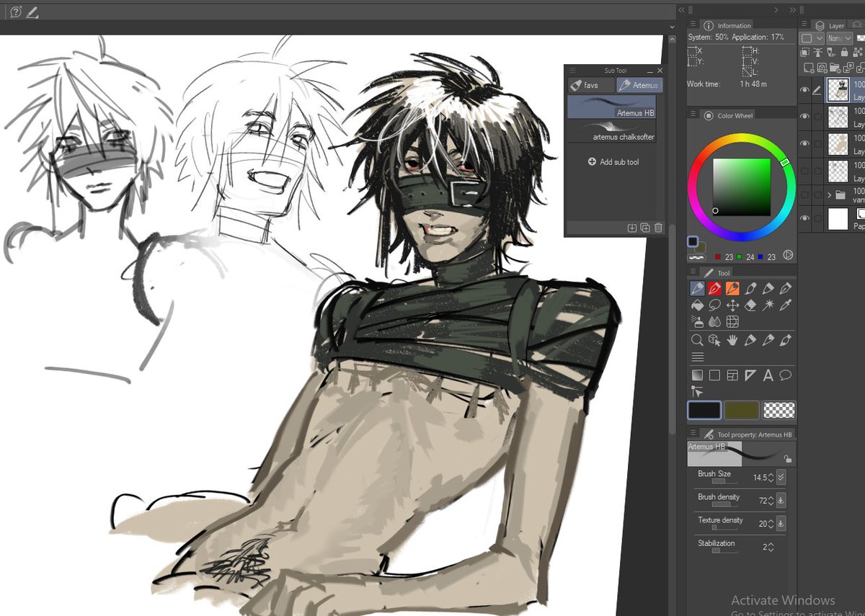
Task: Select the Hand move-canvas tool
Action: pyautogui.click(x=733, y=340)
